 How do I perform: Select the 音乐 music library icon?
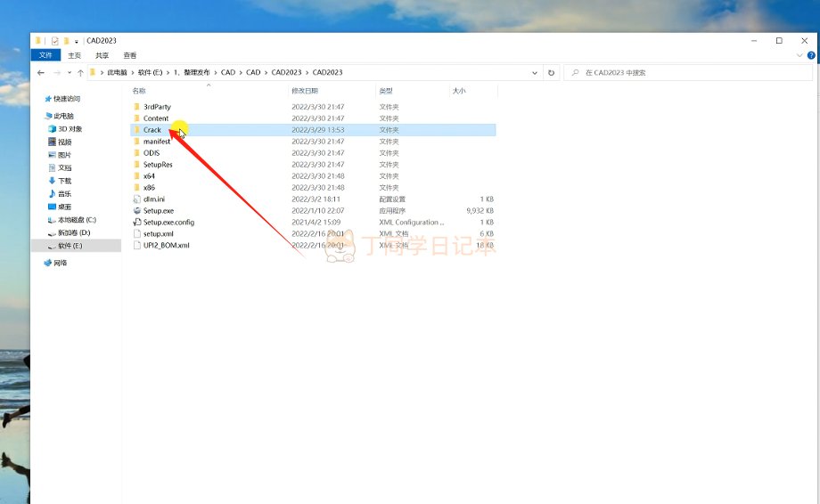(53, 193)
